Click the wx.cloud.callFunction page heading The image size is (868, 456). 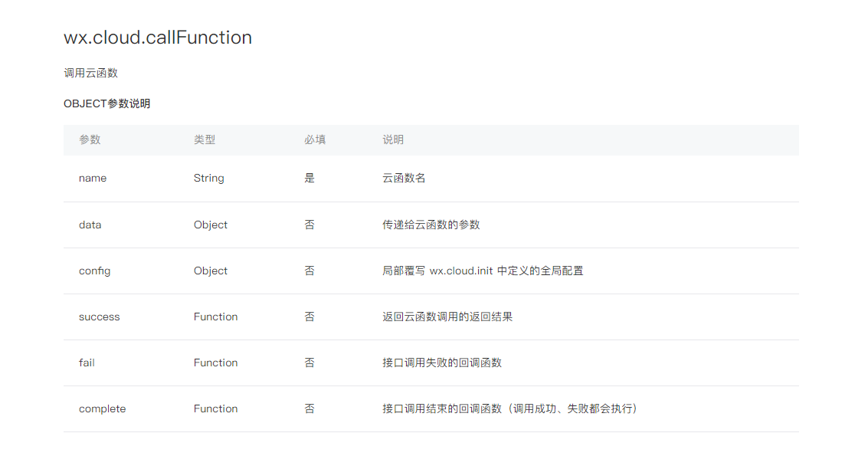coord(158,38)
